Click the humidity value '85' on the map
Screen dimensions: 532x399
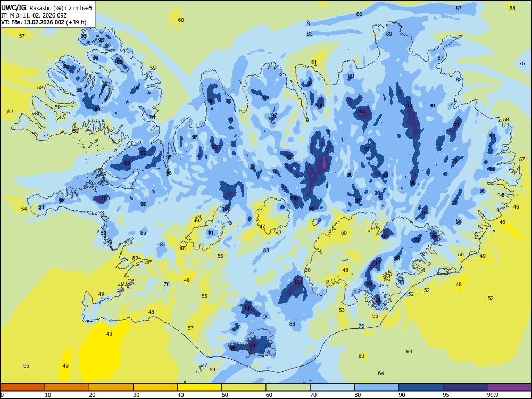click(143, 233)
